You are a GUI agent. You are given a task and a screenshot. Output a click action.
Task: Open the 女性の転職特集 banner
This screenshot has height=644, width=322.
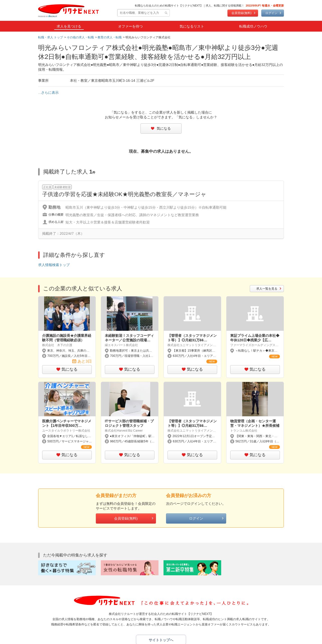coord(130,568)
